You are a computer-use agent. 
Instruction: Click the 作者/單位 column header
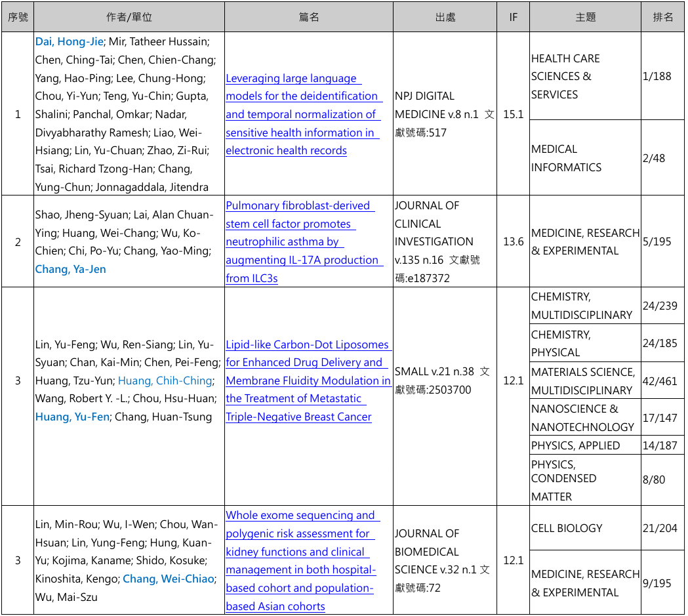129,17
